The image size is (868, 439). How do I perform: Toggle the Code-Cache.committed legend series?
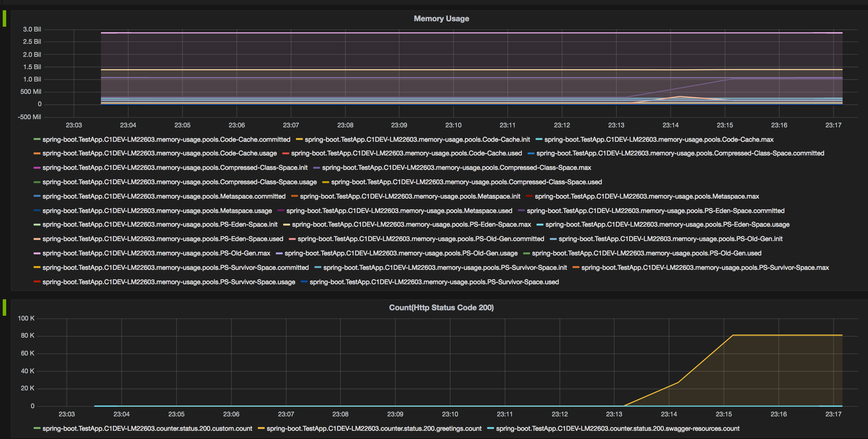pos(162,140)
